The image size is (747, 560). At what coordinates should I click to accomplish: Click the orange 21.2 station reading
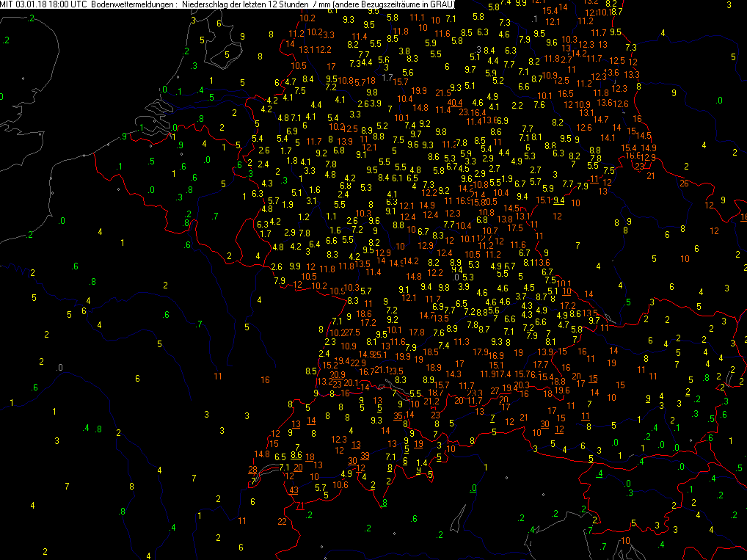(431, 401)
